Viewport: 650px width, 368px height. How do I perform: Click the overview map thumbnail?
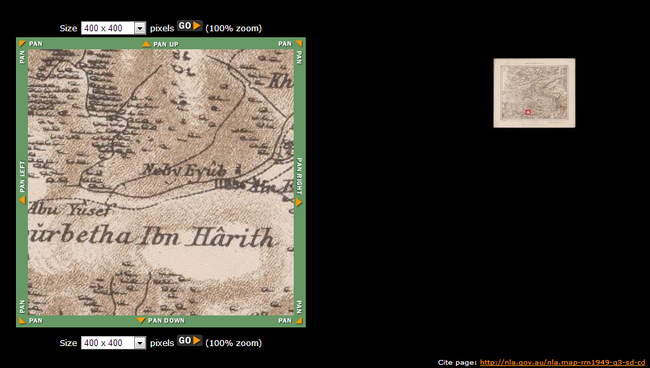(534, 93)
